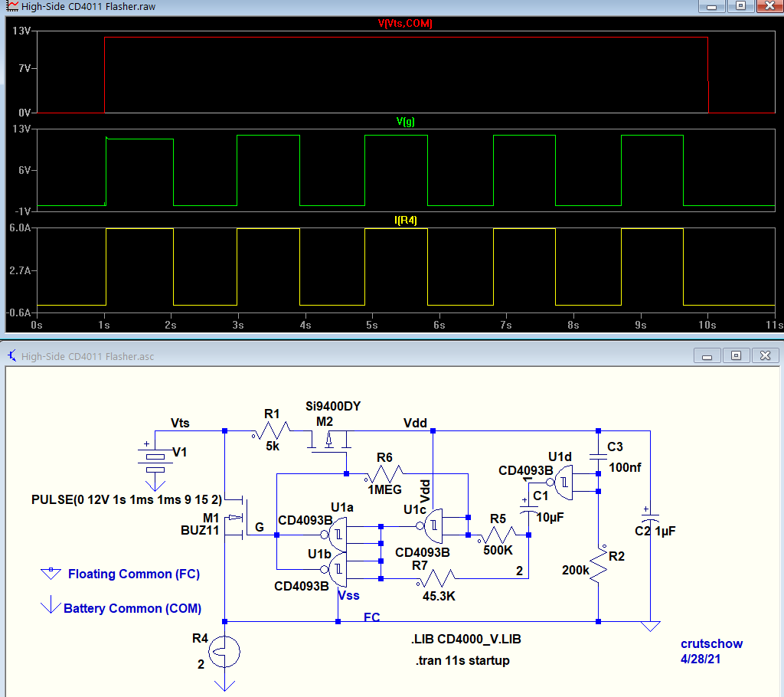Select the U1b NAND gate symbol

tap(334, 569)
